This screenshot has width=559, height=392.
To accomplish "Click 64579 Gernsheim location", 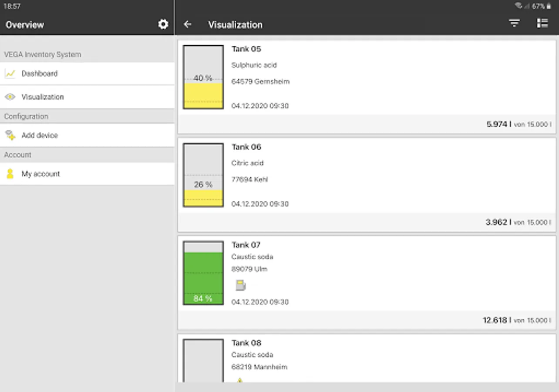I will (x=260, y=81).
